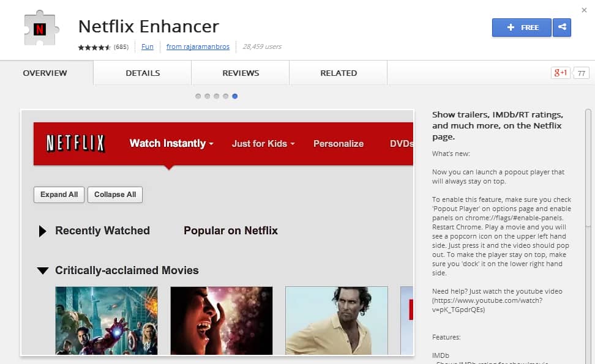Viewport: 595px width, 364px height.
Task: Click the Popular on Netflix heading
Action: click(x=231, y=231)
